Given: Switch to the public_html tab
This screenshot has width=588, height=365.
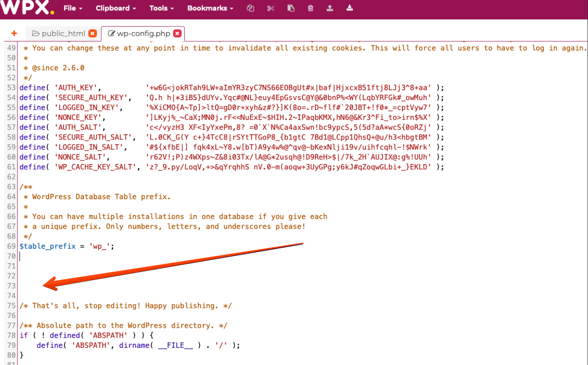Looking at the screenshot, I should pos(59,33).
